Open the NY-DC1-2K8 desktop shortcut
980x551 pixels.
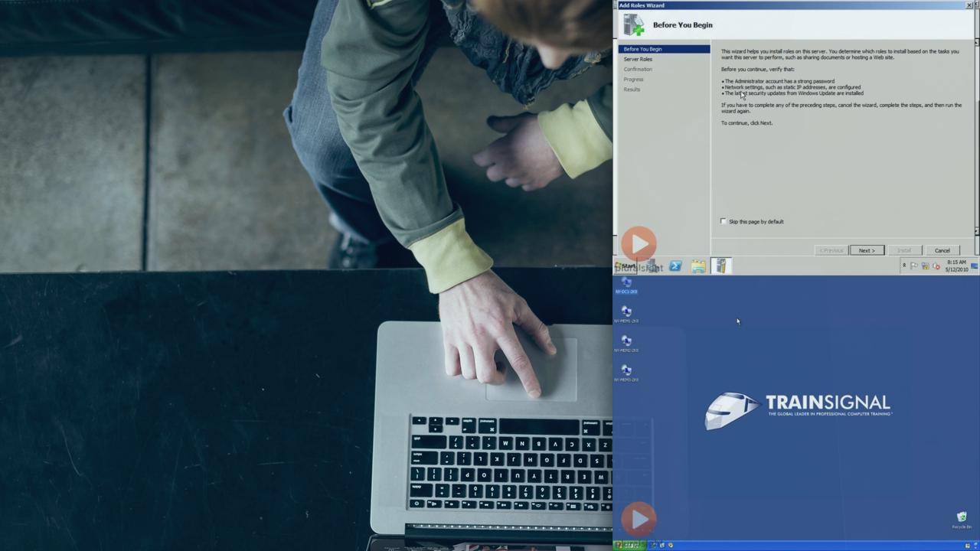(x=626, y=284)
